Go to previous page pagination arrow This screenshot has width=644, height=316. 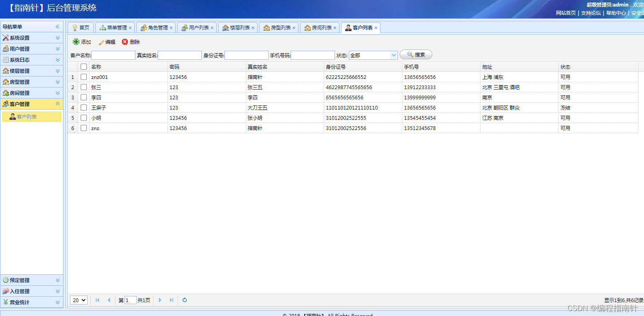pos(109,300)
